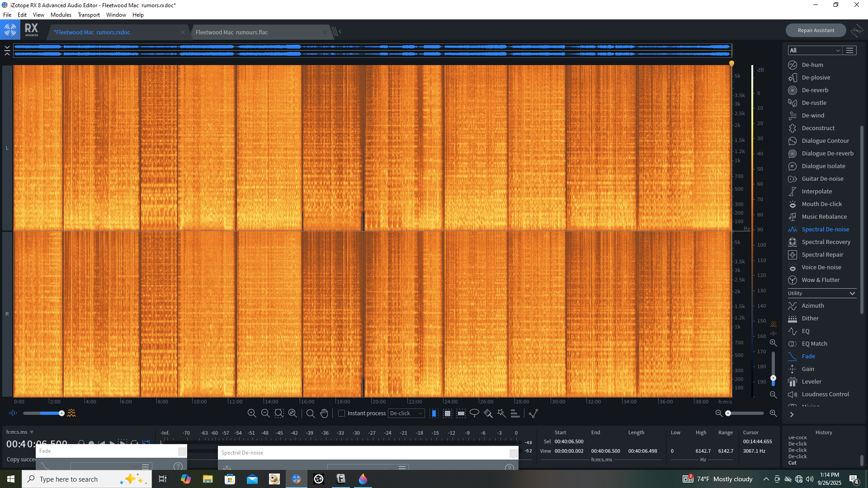Screen dimensions: 868x488
Task: Select the Lasso selection tool
Action: pos(474,413)
